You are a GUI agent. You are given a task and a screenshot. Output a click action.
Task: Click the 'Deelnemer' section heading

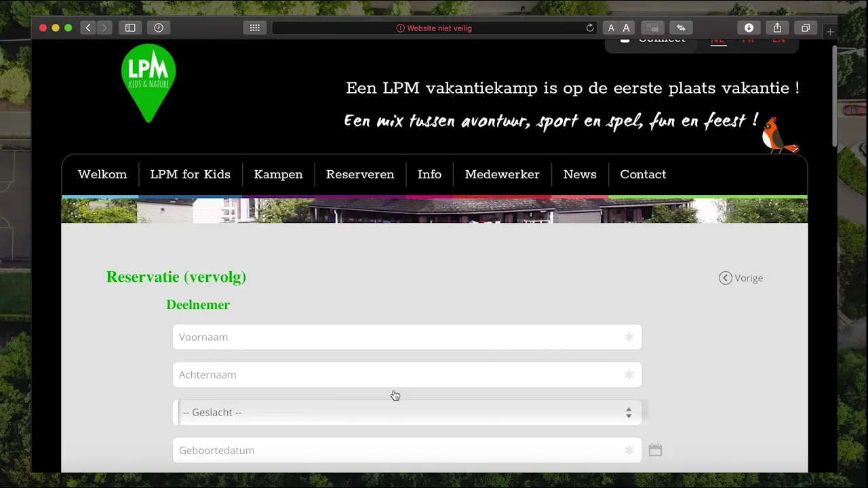(x=198, y=305)
